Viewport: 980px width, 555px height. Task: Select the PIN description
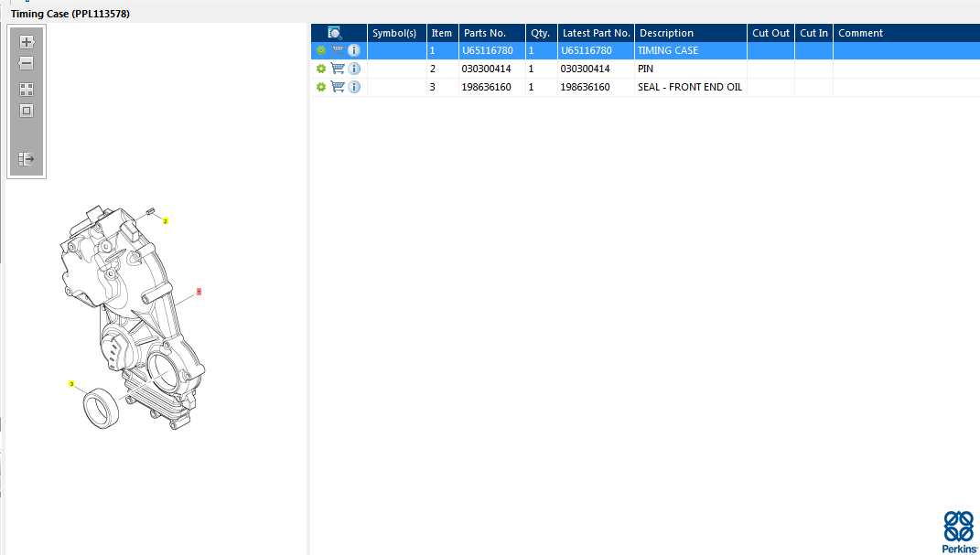point(646,69)
